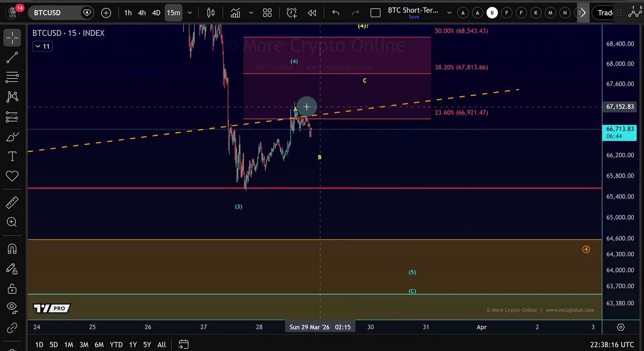Select the 23.60% Fibonacci level label
The width and height of the screenshot is (644, 351).
[x=461, y=112]
